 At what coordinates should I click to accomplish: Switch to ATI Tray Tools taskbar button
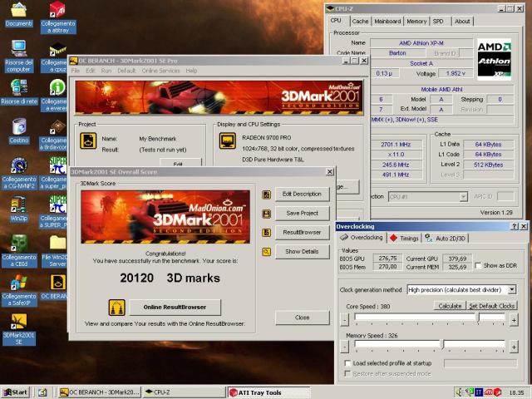(268, 392)
